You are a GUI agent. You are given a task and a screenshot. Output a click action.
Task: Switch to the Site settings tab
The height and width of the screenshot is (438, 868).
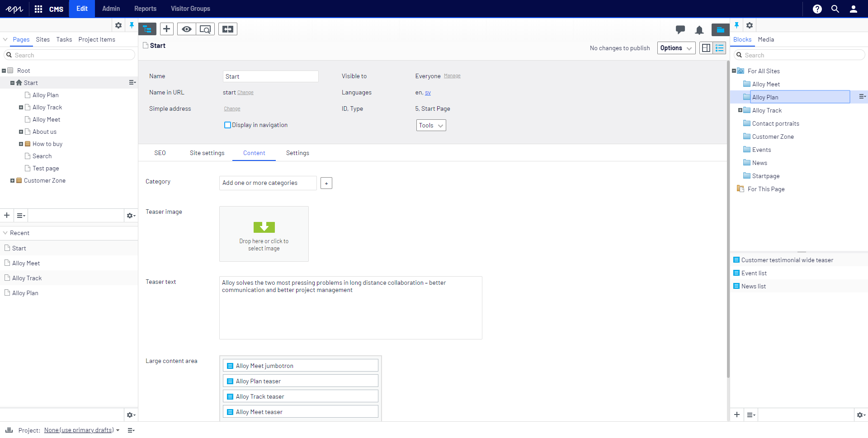207,153
